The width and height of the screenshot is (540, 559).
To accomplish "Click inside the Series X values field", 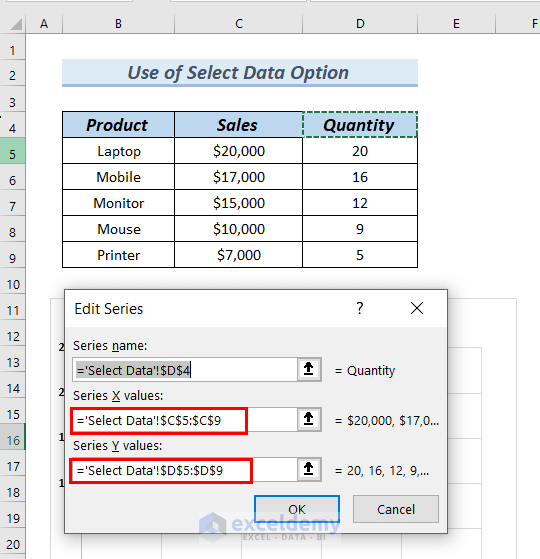I will (x=185, y=420).
